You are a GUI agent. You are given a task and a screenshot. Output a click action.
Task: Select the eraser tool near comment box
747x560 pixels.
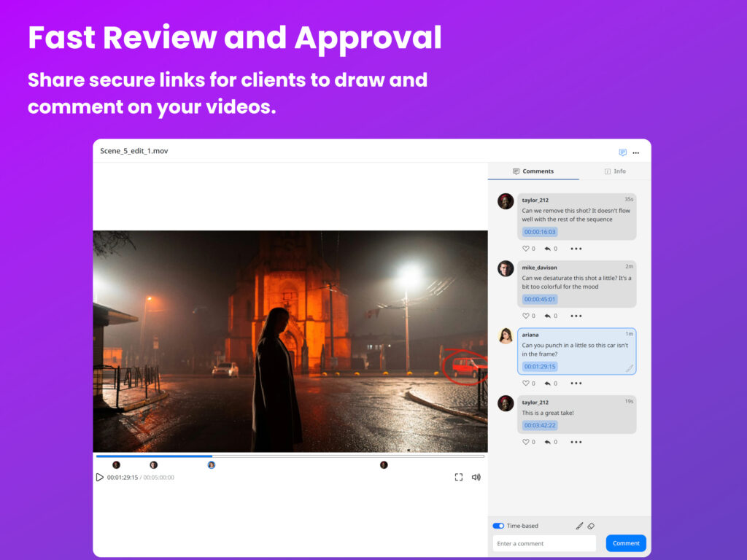[592, 526]
